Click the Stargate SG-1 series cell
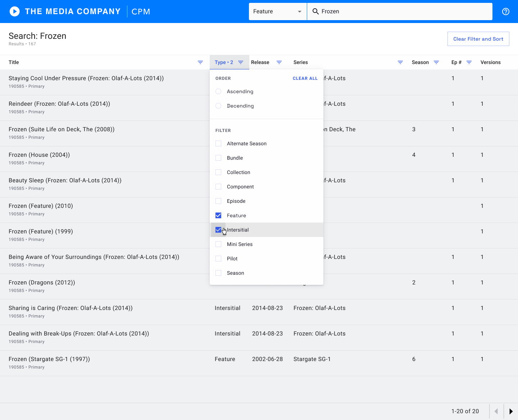 coord(312,359)
